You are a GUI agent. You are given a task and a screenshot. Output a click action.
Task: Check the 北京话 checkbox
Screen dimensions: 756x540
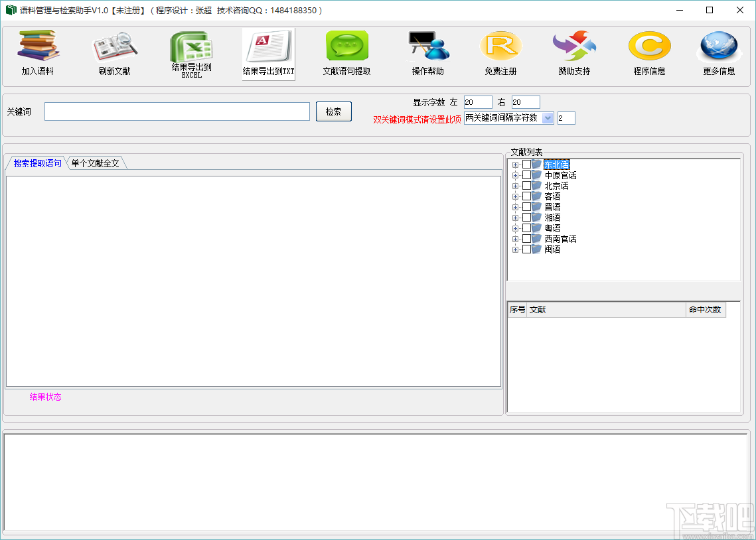coord(527,186)
